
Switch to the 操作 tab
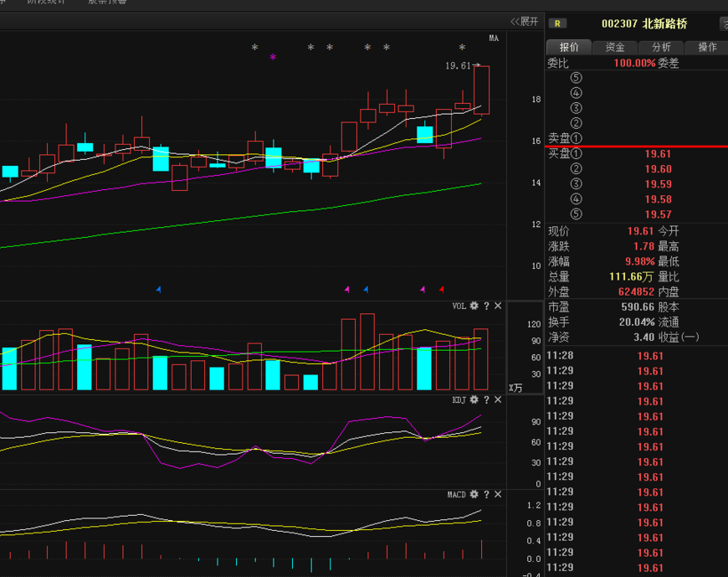click(x=706, y=47)
